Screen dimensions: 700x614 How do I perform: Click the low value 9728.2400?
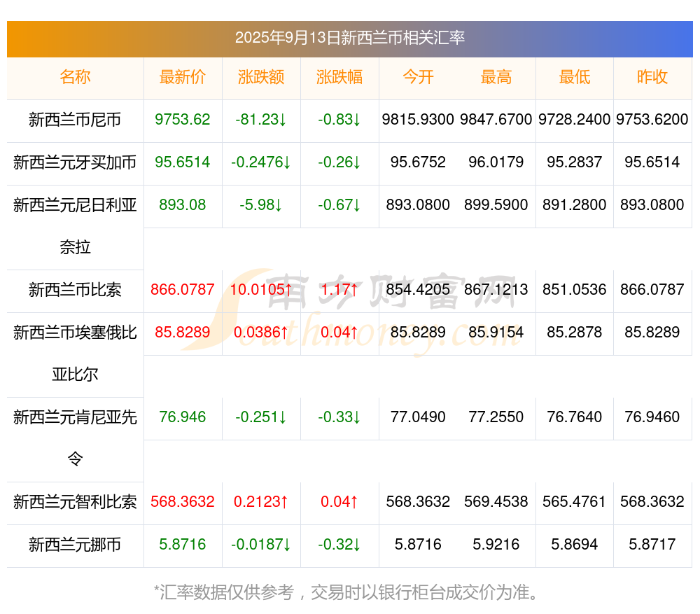click(575, 120)
